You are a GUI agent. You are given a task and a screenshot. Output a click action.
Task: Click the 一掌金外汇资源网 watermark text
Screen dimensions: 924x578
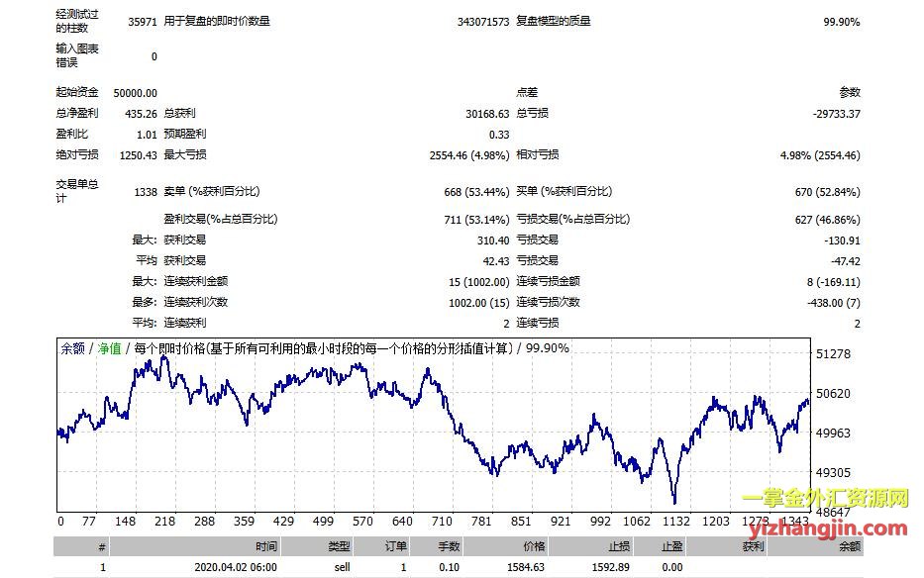point(825,499)
